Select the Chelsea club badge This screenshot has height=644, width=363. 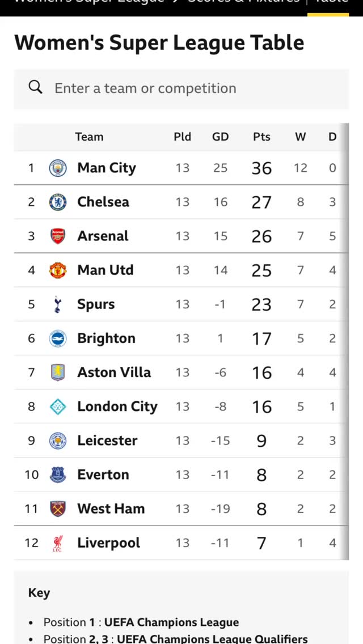tap(57, 202)
